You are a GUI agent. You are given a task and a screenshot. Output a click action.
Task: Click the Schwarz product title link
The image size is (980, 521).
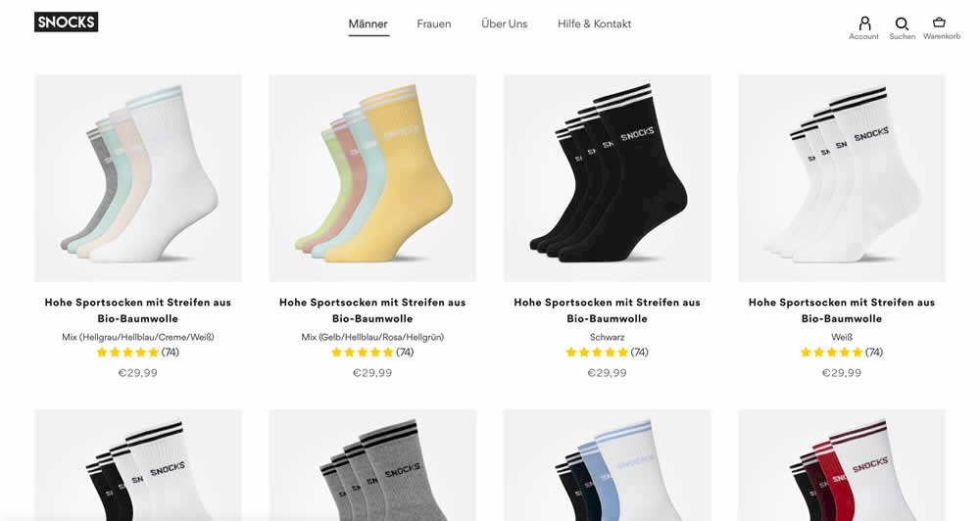click(x=607, y=310)
